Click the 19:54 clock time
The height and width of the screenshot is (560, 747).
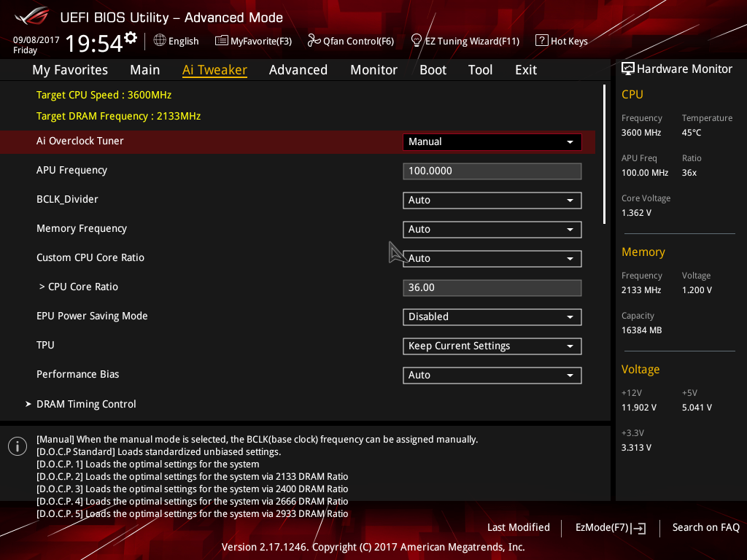click(x=94, y=43)
